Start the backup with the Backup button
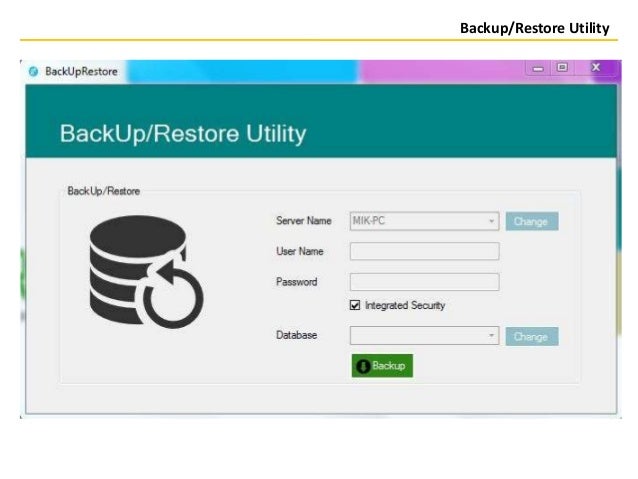 pyautogui.click(x=382, y=366)
